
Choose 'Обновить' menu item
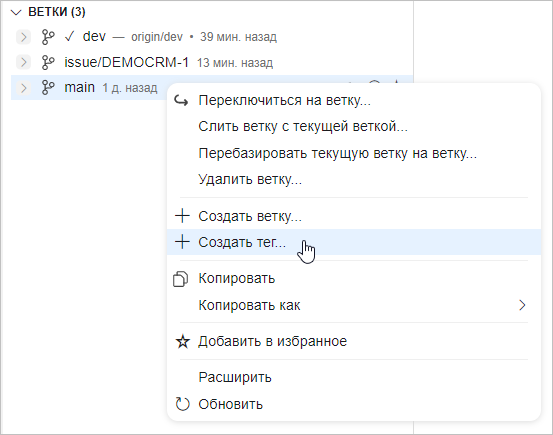pos(354,404)
